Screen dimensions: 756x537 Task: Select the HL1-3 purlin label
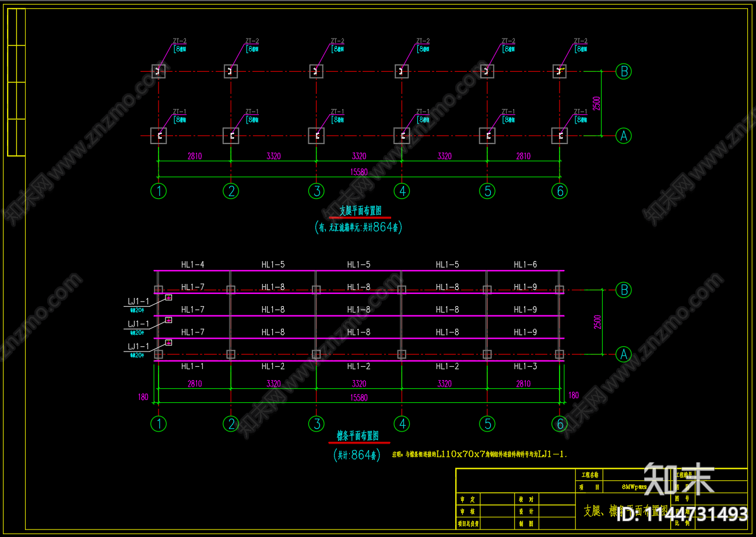[525, 367]
